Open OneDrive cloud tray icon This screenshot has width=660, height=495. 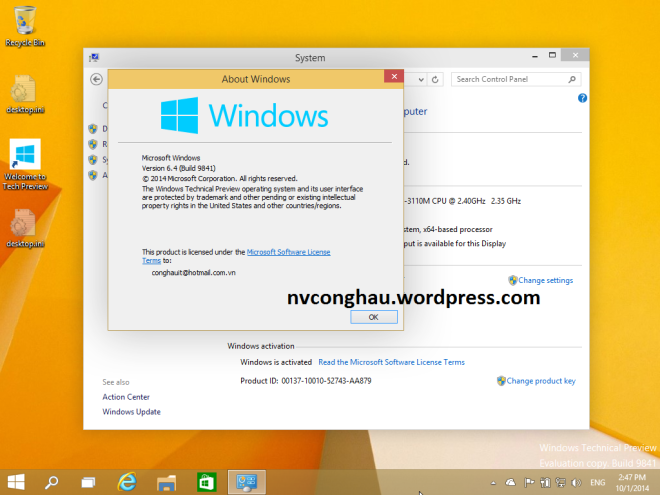tap(510, 482)
